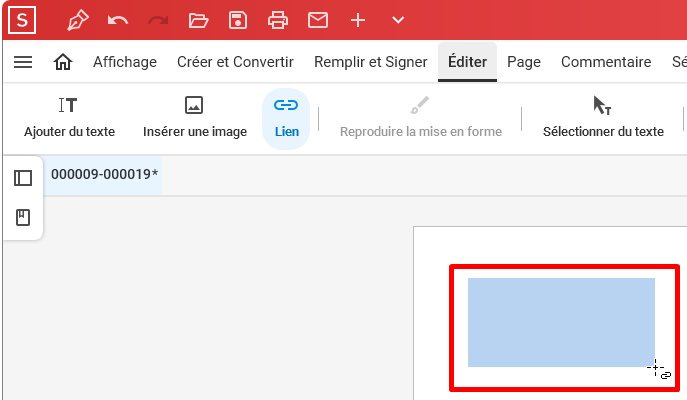
Task: Expand the quick access toolbar chevron
Action: [398, 20]
